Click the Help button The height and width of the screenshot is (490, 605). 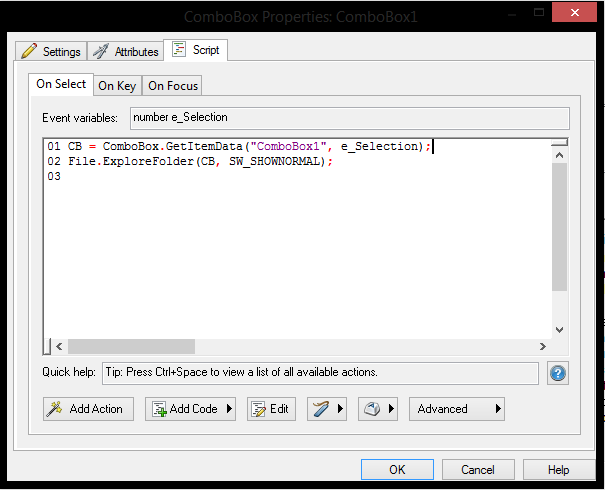click(559, 470)
